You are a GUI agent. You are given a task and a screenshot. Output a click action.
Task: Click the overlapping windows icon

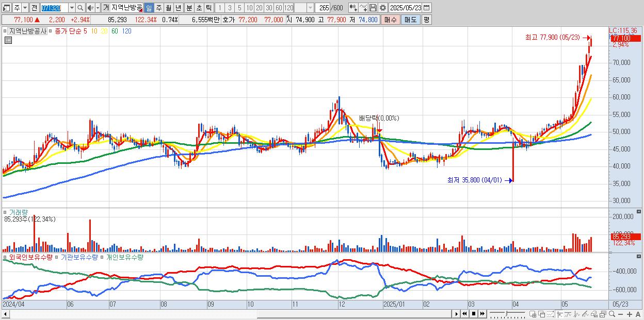542,314
